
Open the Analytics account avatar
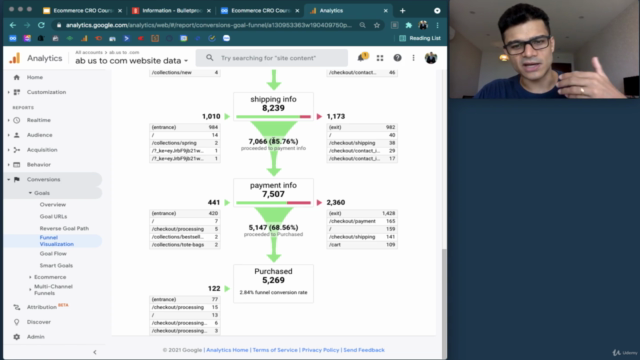pos(431,58)
